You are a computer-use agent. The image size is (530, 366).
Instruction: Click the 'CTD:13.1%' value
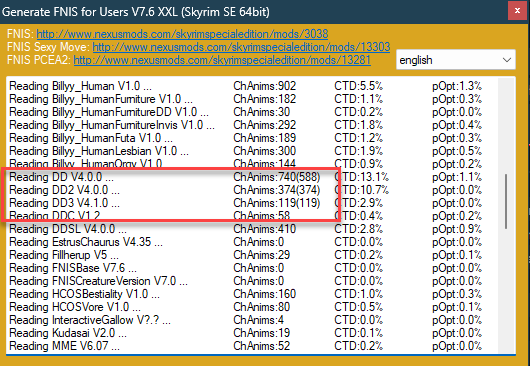click(362, 177)
